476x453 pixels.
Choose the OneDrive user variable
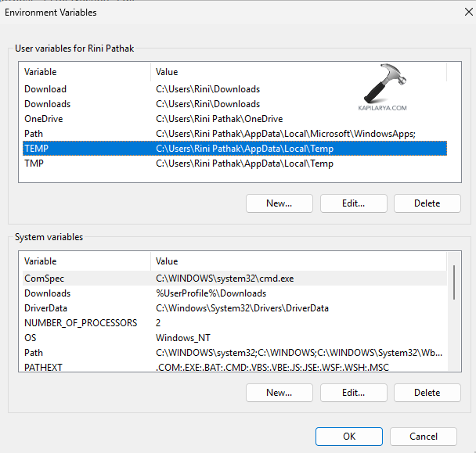tap(233, 119)
